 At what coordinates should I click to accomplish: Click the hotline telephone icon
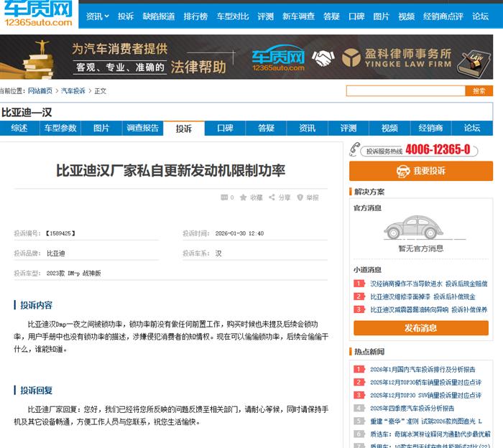click(x=354, y=150)
